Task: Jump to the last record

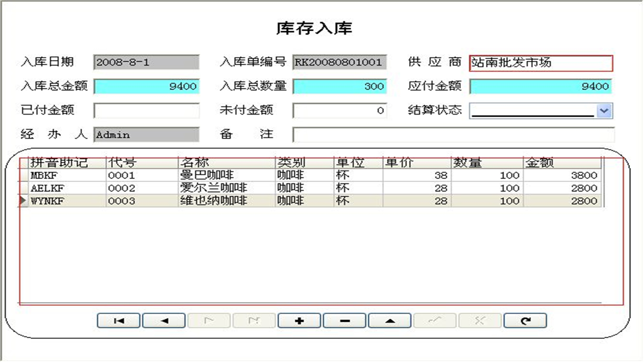Action: coord(254,320)
